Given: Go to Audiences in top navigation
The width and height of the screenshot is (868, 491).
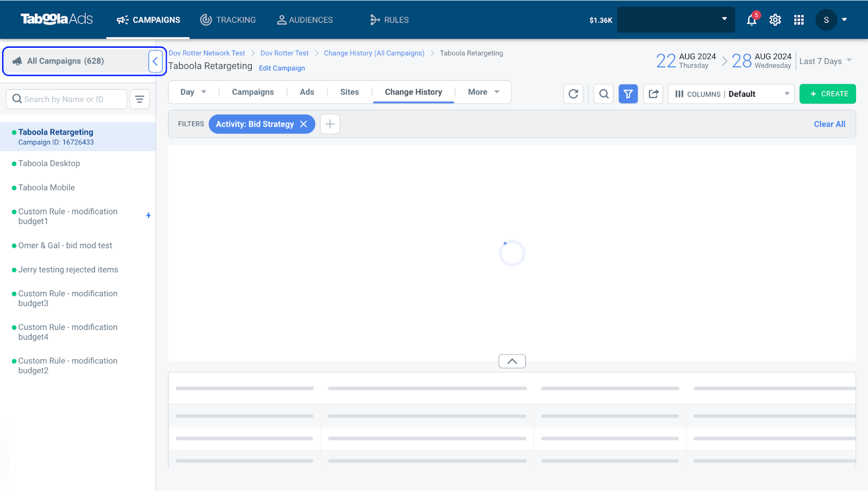Looking at the screenshot, I should click(305, 20).
